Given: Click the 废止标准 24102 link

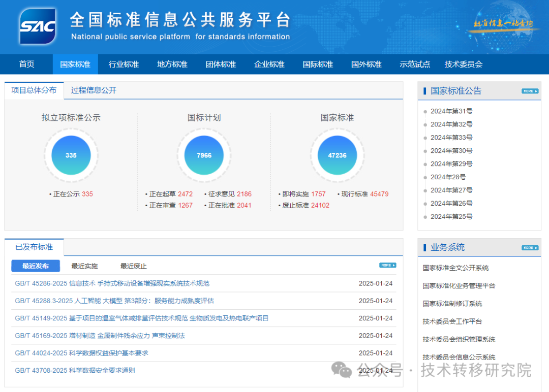Looking at the screenshot, I should (x=306, y=206).
